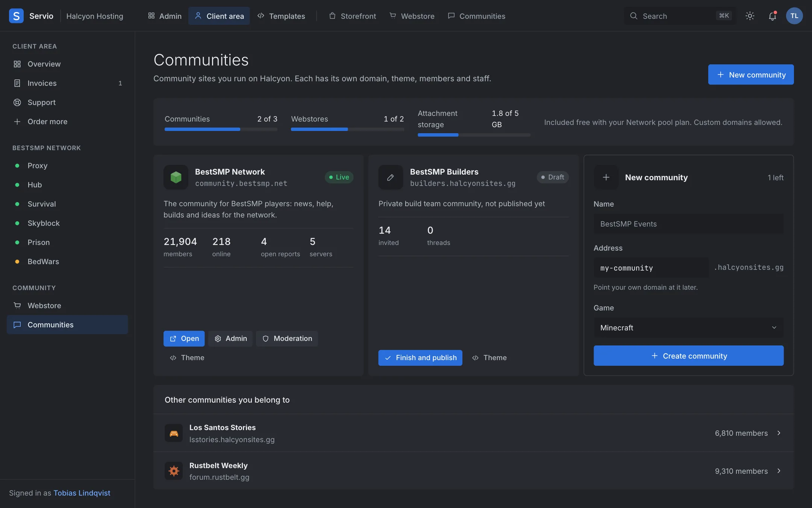Open Support in the sidebar
Viewport: 812px width, 508px height.
(67, 102)
